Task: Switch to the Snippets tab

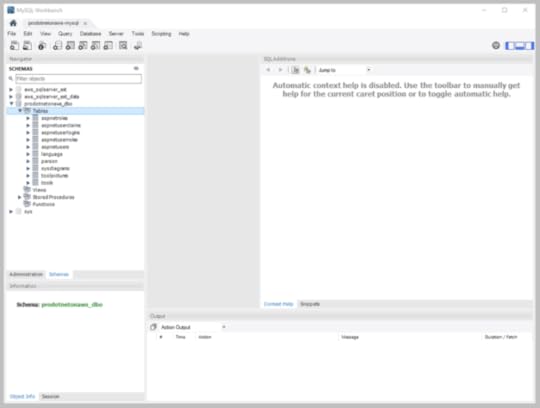Action: [310, 304]
